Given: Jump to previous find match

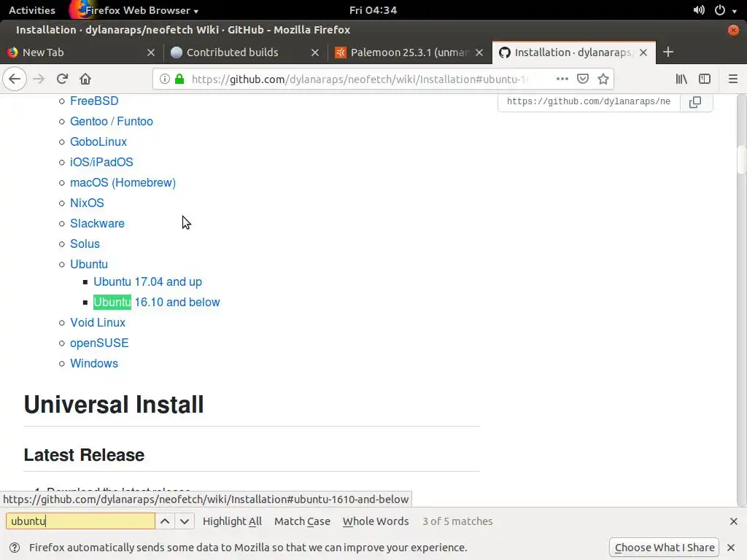Looking at the screenshot, I should pos(165,521).
